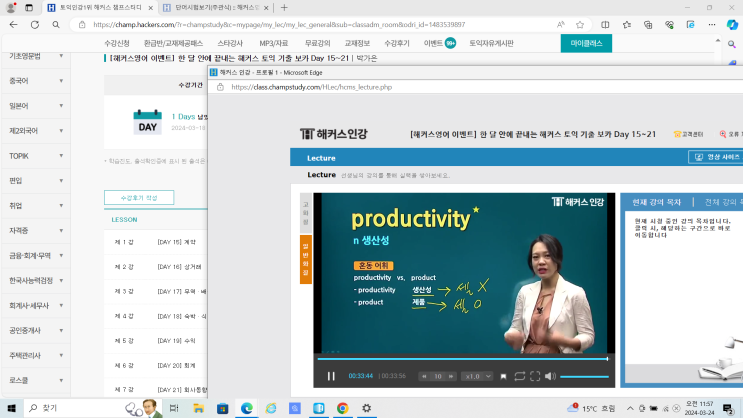
Task: Open 수강신청 menu
Action: 117,43
